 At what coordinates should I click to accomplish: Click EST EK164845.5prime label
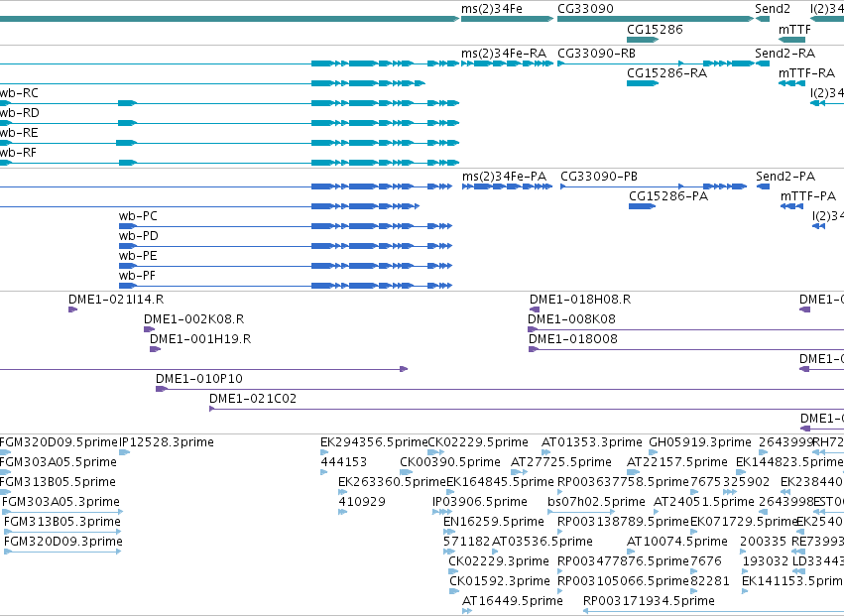point(500,482)
